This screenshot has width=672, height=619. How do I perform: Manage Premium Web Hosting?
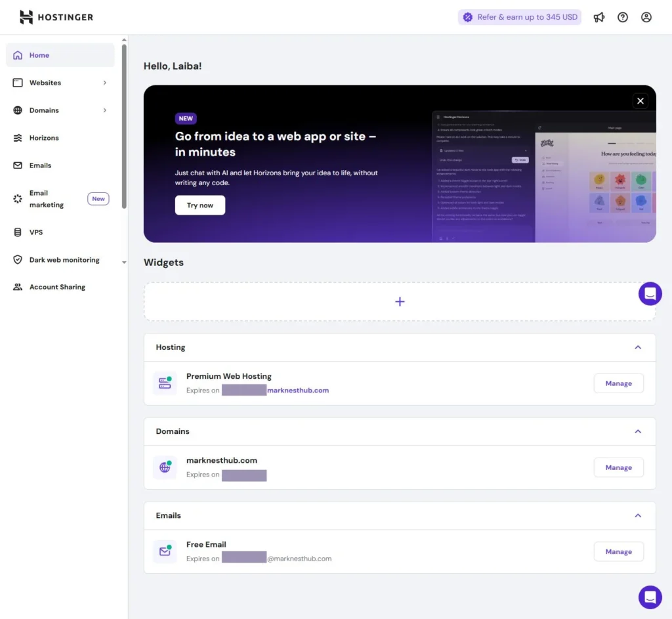click(x=618, y=383)
